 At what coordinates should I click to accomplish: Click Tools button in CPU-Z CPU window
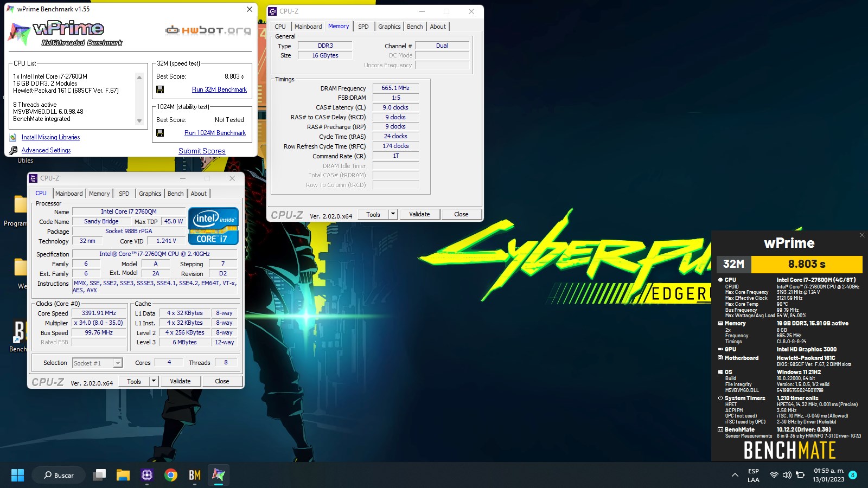pyautogui.click(x=134, y=381)
